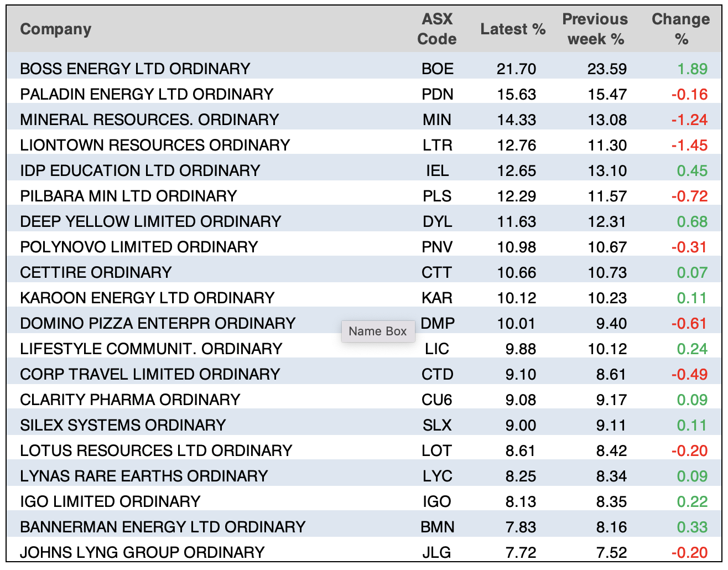Click Bannerman Energy's 0.33 change value
Screen dimensions: 728x570
pyautogui.click(x=692, y=527)
